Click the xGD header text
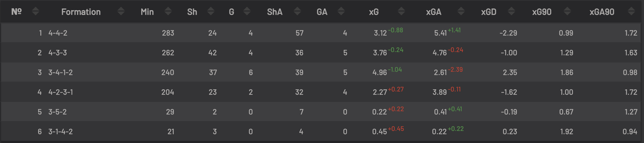This screenshot has width=644, height=143. pyautogui.click(x=489, y=12)
